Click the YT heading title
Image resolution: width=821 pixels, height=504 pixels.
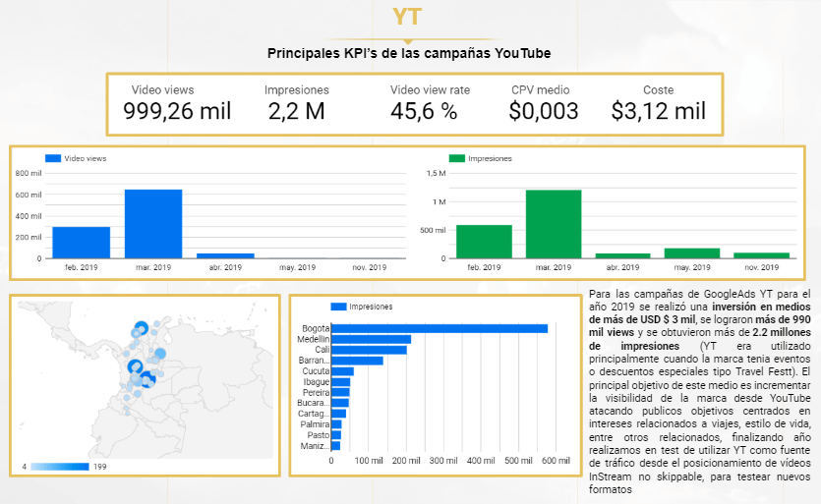coord(407,17)
